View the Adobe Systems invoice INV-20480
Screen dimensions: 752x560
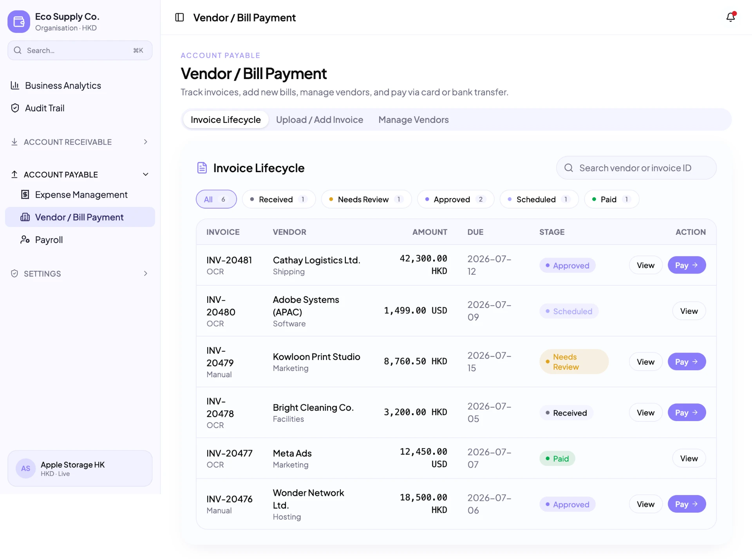pos(689,311)
